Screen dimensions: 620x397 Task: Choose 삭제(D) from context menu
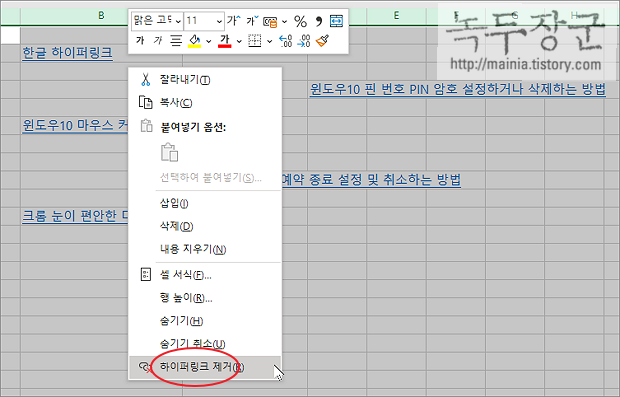tap(205, 226)
